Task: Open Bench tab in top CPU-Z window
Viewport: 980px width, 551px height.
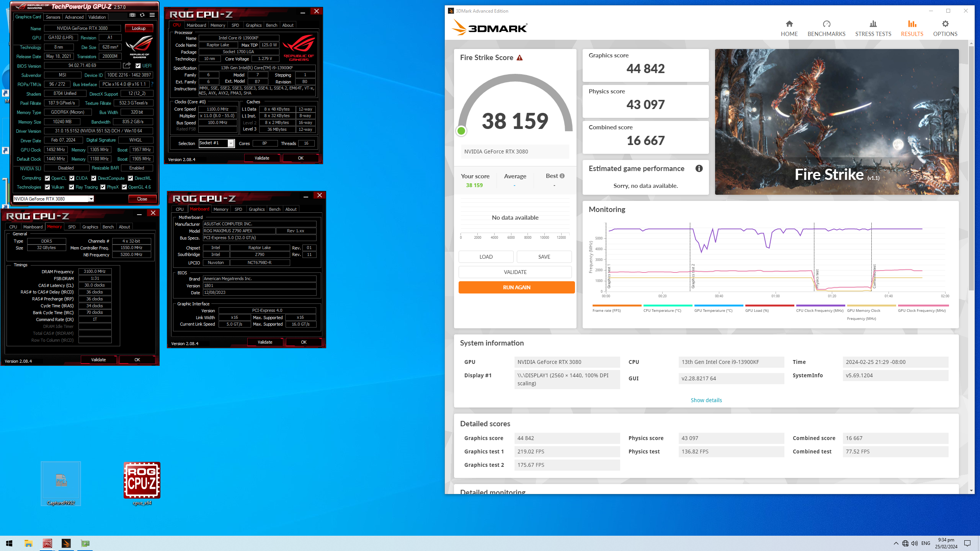Action: click(x=271, y=25)
